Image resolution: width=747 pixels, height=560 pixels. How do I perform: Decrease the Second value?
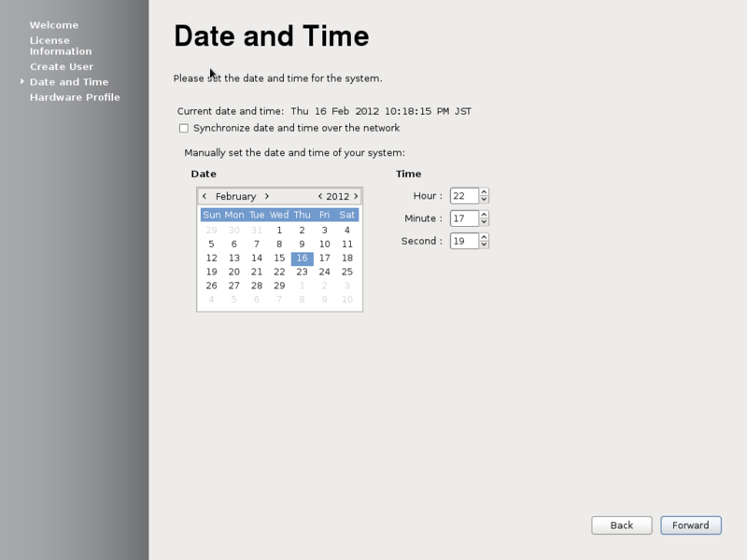(484, 245)
